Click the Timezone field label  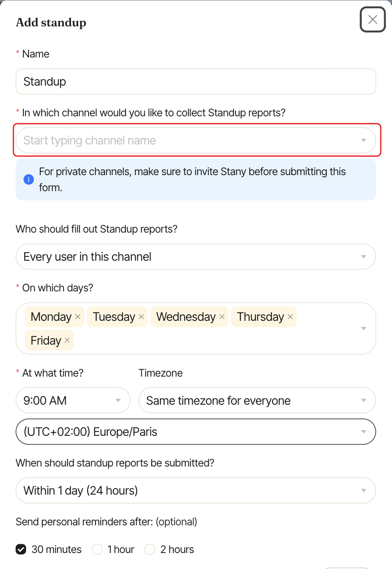161,373
